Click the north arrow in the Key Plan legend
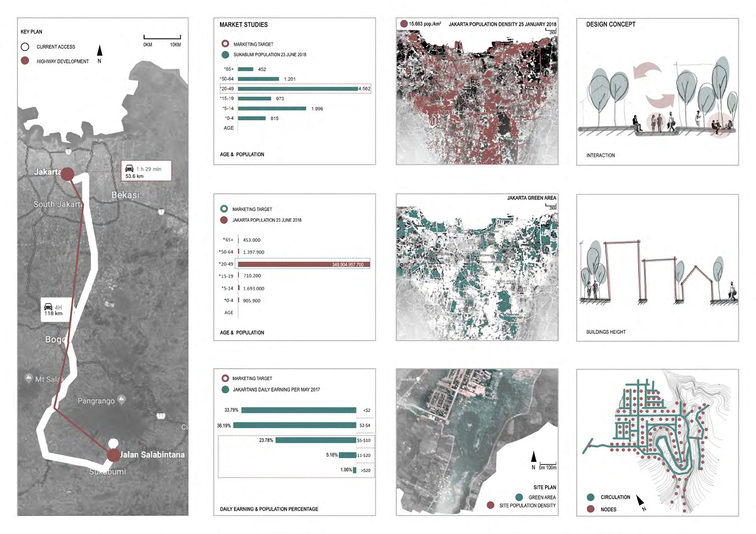 tap(100, 50)
